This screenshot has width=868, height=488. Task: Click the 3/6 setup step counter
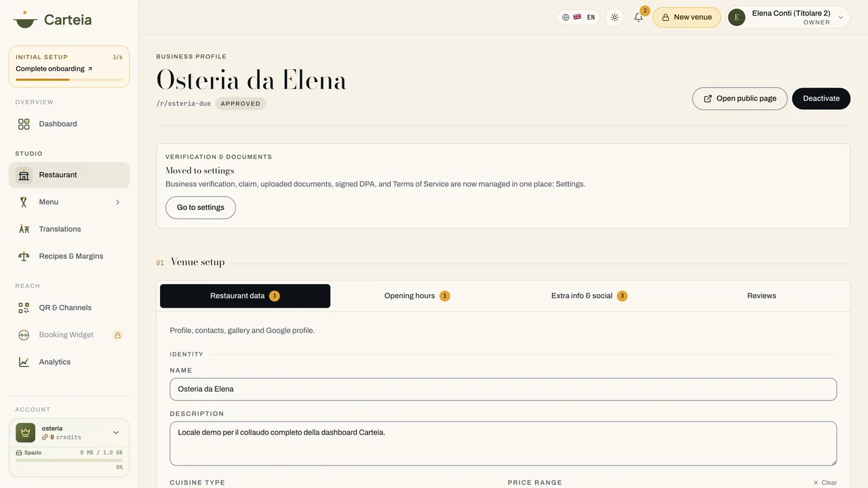[x=117, y=57]
